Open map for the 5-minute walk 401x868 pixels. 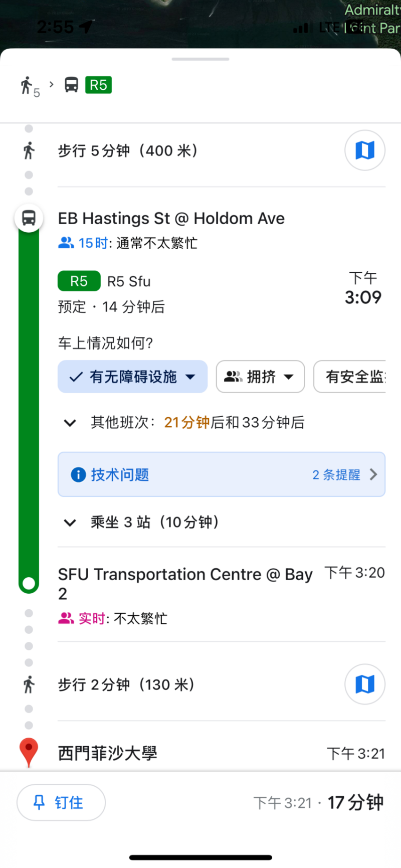pyautogui.click(x=364, y=150)
